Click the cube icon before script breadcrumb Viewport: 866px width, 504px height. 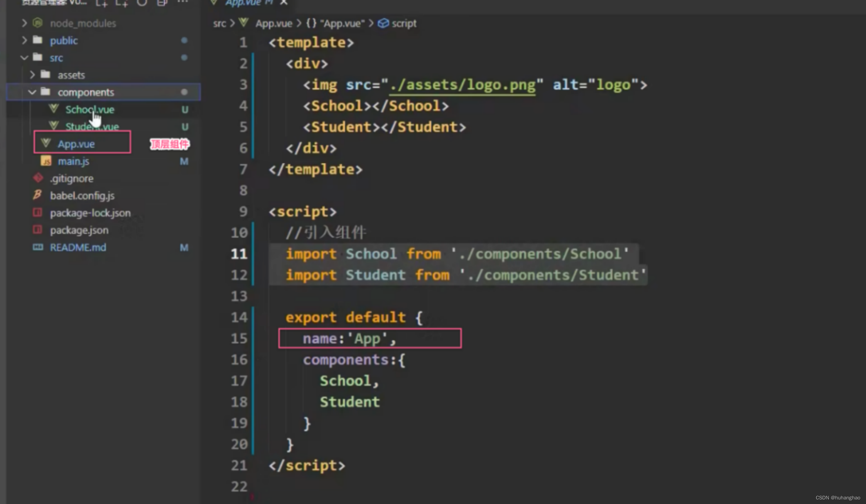tap(383, 23)
